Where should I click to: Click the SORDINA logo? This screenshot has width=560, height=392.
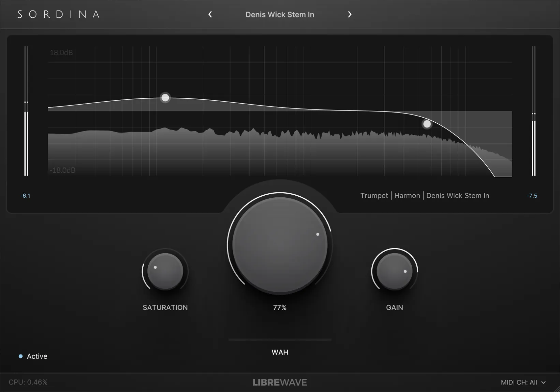click(x=59, y=14)
